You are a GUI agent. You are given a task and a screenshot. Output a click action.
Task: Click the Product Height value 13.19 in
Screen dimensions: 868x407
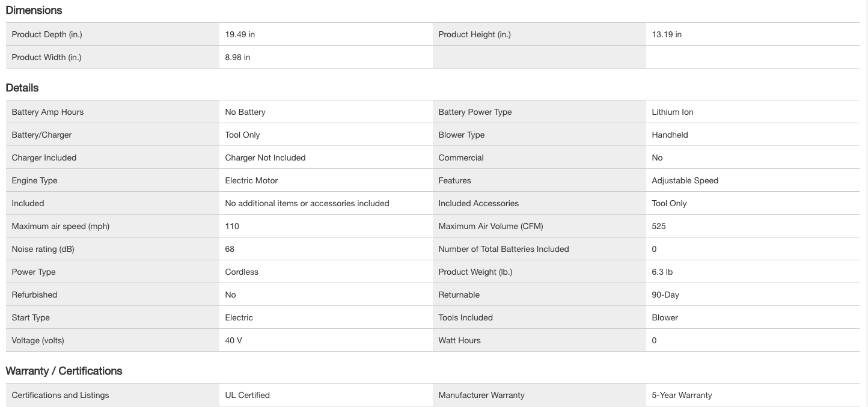667,34
